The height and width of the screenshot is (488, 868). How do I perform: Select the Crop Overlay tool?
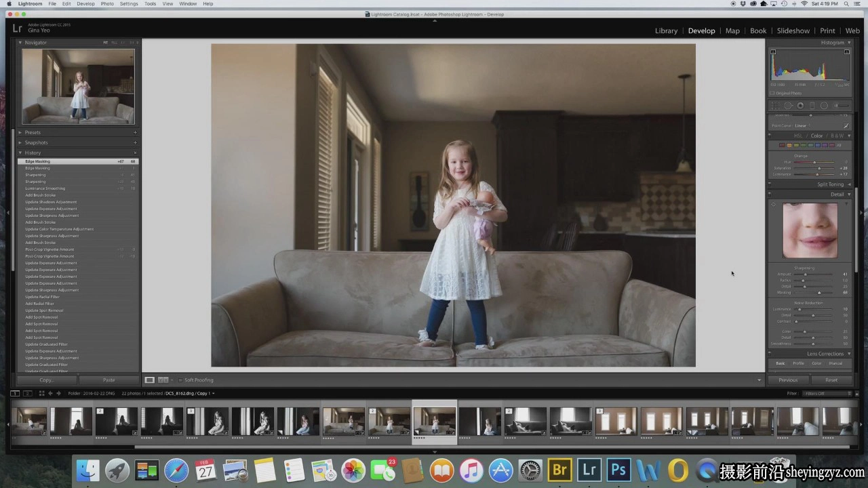pos(776,106)
